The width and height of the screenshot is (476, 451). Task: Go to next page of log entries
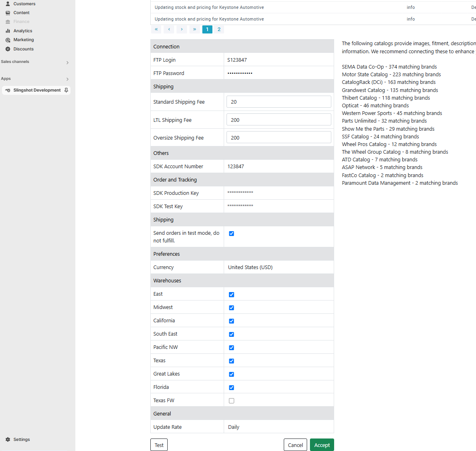182,29
